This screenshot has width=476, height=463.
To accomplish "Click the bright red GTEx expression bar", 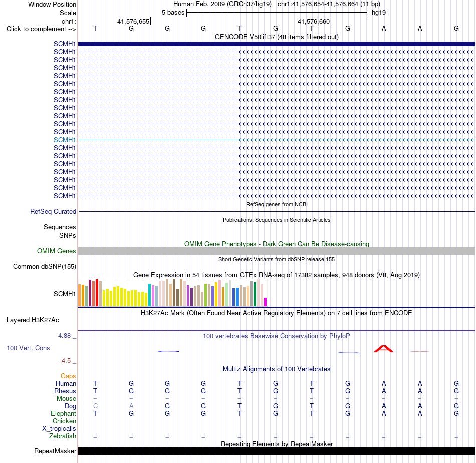I will (x=97, y=293).
